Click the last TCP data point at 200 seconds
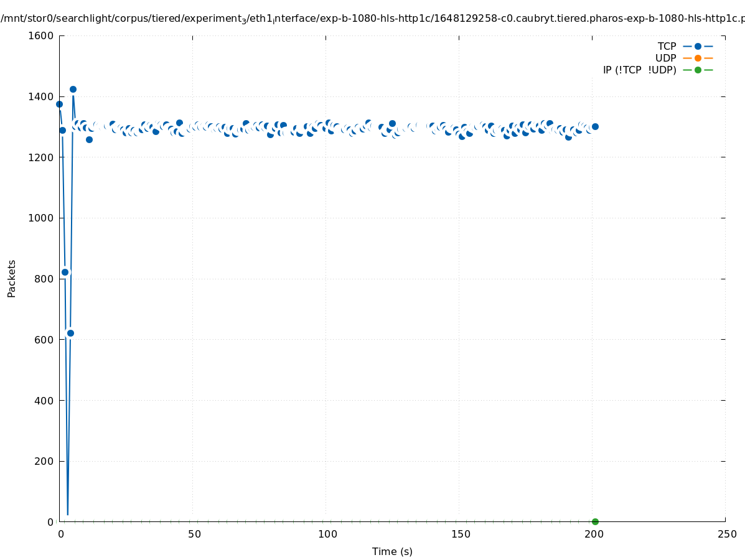This screenshot has height=560, width=745. pyautogui.click(x=595, y=126)
